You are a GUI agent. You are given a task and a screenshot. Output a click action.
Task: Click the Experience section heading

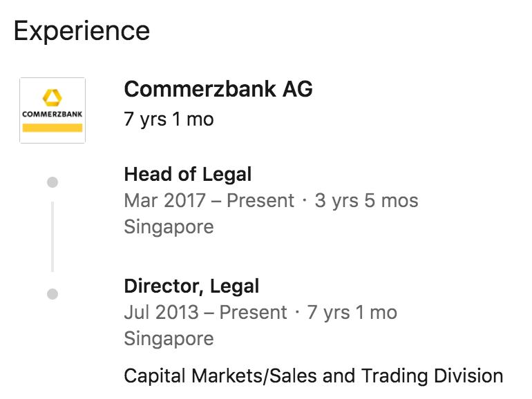click(82, 31)
